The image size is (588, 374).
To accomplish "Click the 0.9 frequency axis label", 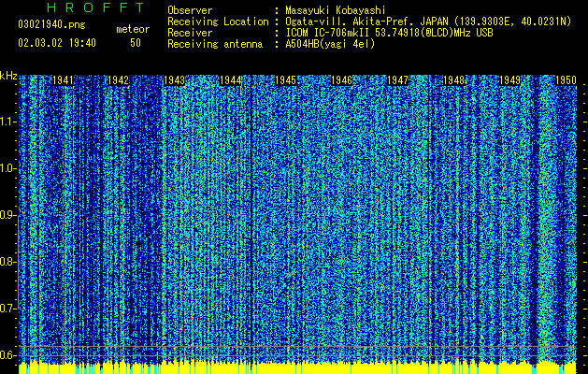I will 8,215.
